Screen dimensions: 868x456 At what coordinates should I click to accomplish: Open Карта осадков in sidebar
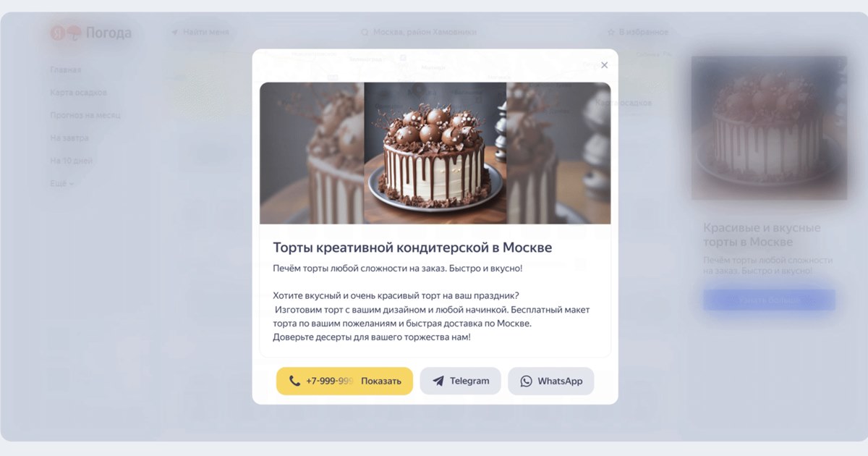[79, 93]
